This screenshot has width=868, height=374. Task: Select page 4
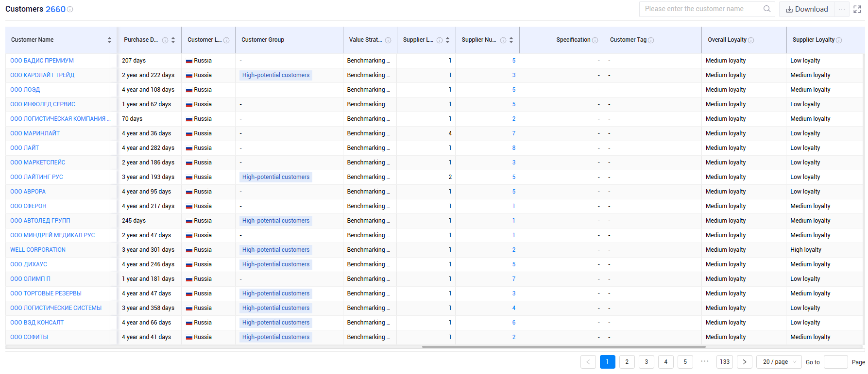tap(666, 362)
